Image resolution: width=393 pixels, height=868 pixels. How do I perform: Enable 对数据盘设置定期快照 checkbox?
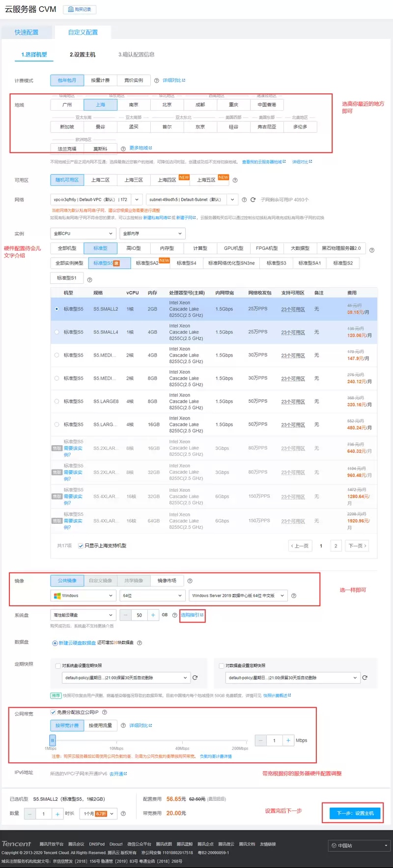tap(221, 666)
